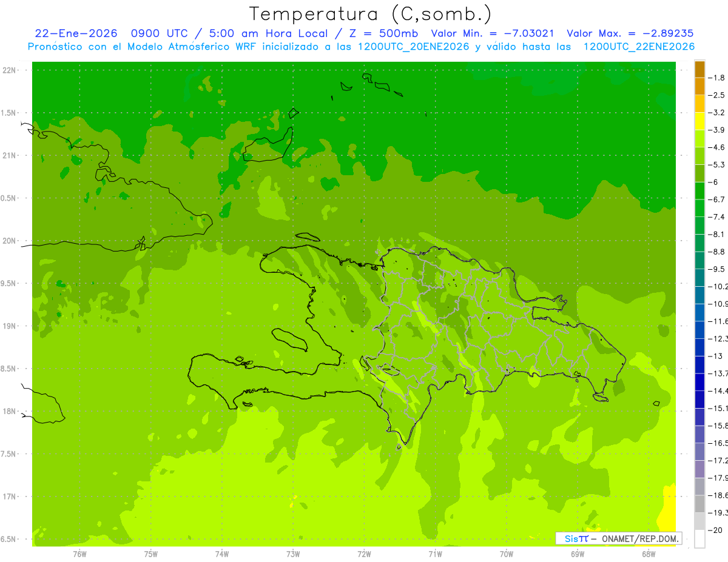The width and height of the screenshot is (728, 562).
Task: Pick the white swatch below -20
Action: [x=700, y=539]
